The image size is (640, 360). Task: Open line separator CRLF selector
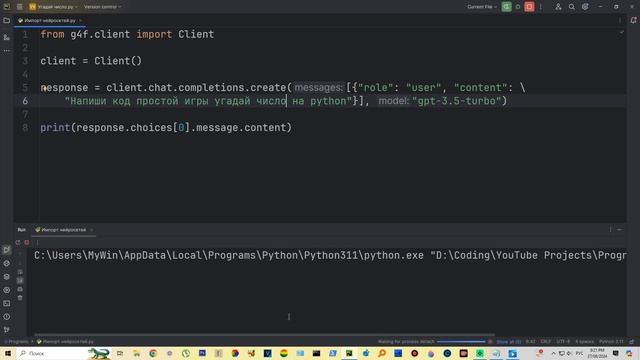pyautogui.click(x=546, y=342)
